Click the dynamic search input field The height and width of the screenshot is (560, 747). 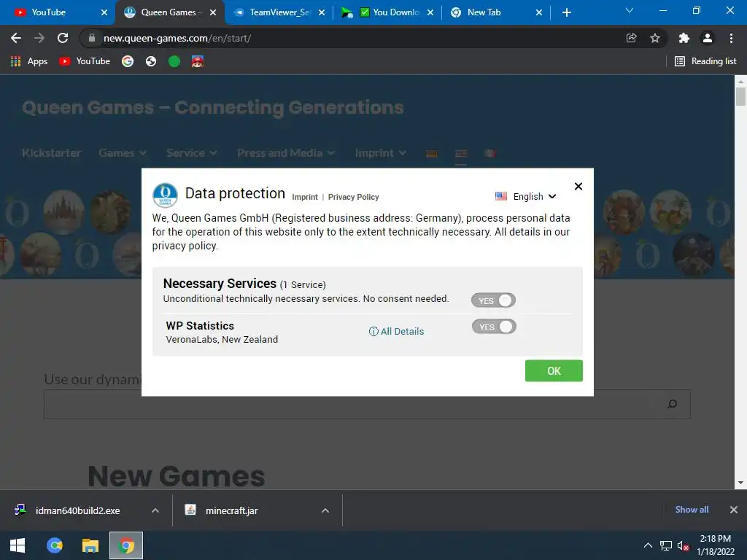[x=367, y=404]
